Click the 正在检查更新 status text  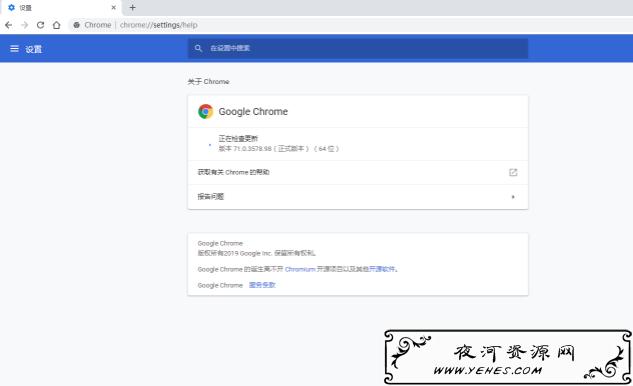point(238,138)
